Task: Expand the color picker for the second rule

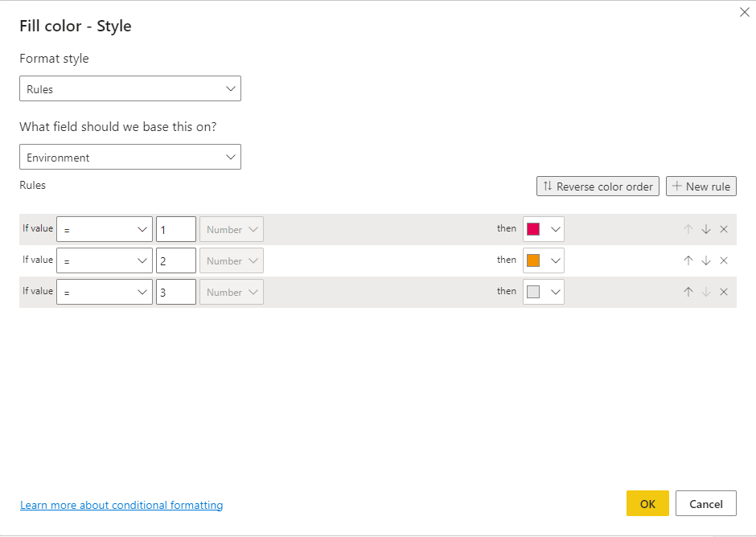Action: (x=554, y=260)
